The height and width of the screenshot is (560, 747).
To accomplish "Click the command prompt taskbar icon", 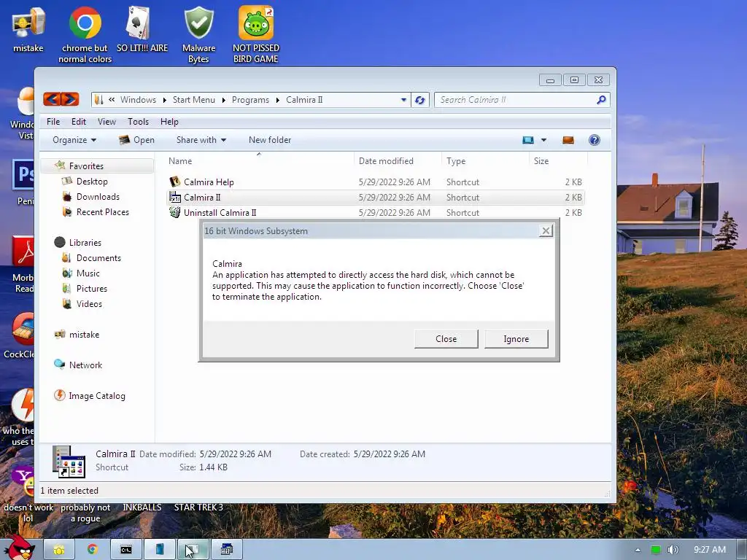I will click(125, 550).
